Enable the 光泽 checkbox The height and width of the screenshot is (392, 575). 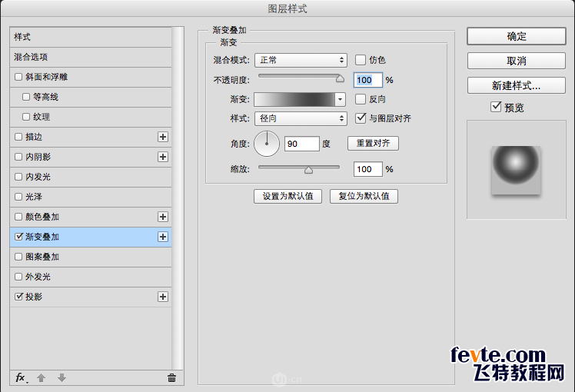pyautogui.click(x=18, y=197)
